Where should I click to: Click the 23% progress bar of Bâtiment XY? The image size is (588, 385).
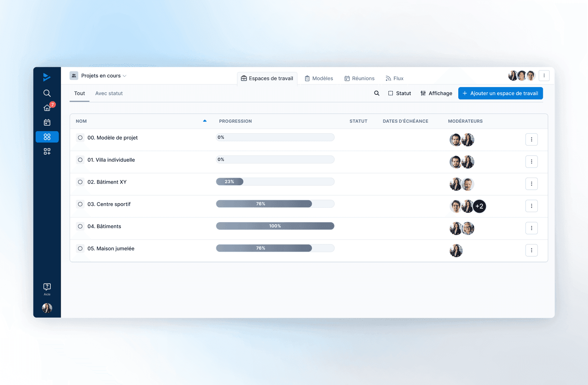(x=275, y=181)
